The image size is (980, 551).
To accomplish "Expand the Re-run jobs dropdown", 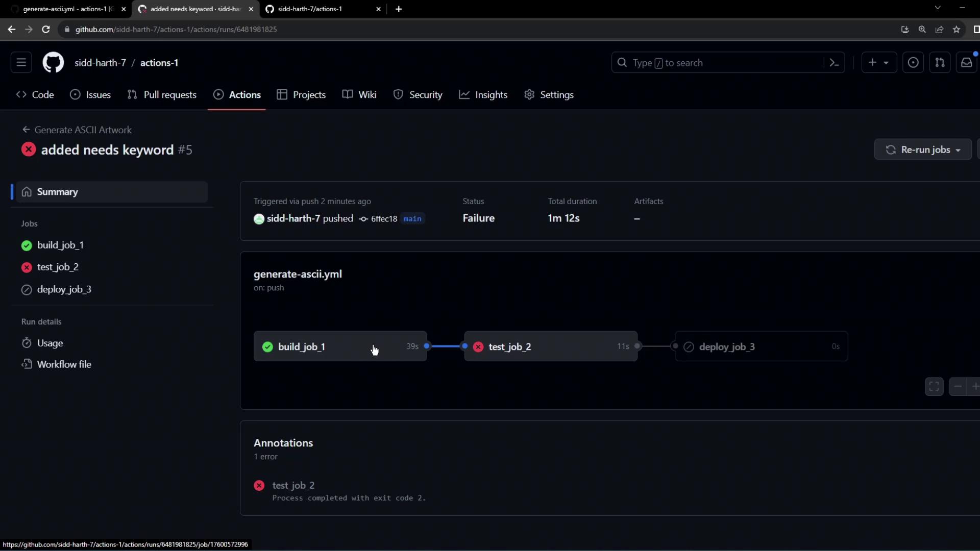I will click(x=923, y=149).
